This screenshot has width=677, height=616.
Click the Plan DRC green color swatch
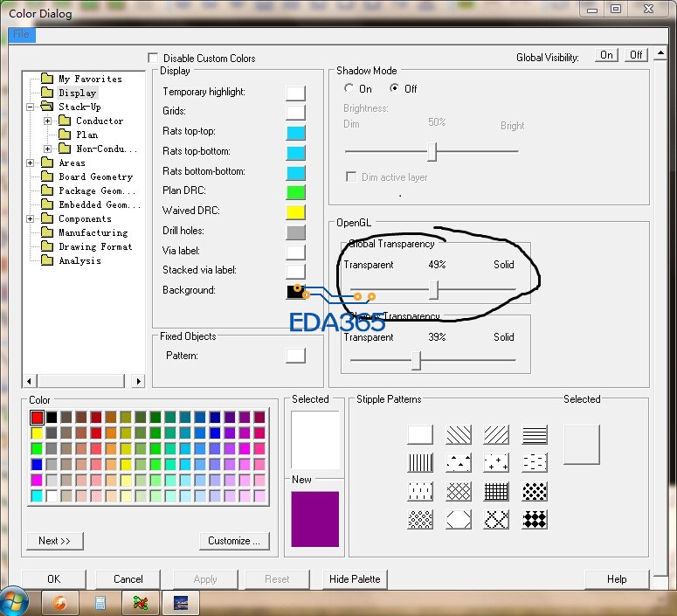click(296, 192)
